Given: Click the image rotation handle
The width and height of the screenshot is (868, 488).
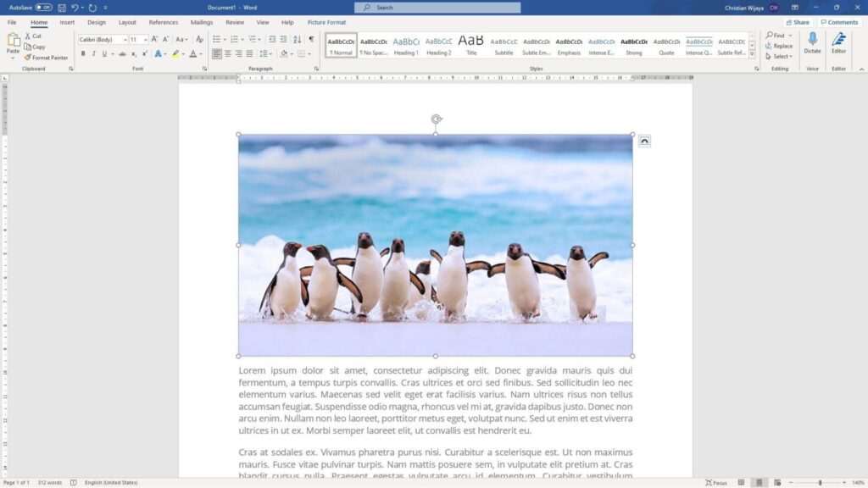Looking at the screenshot, I should tap(437, 119).
